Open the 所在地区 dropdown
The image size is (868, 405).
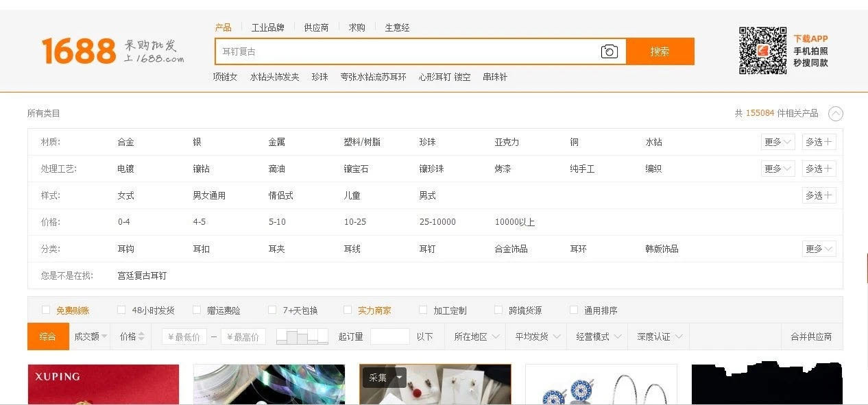475,336
